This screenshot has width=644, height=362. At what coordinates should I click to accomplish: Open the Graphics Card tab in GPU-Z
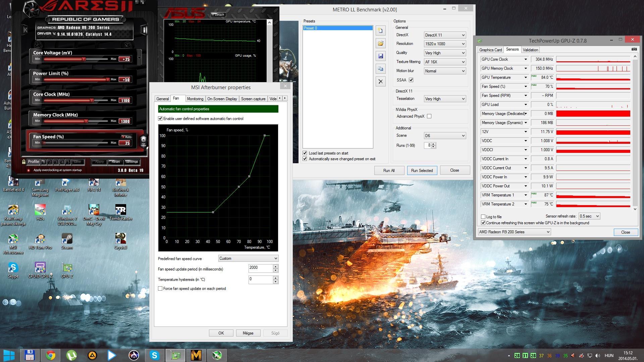point(490,50)
